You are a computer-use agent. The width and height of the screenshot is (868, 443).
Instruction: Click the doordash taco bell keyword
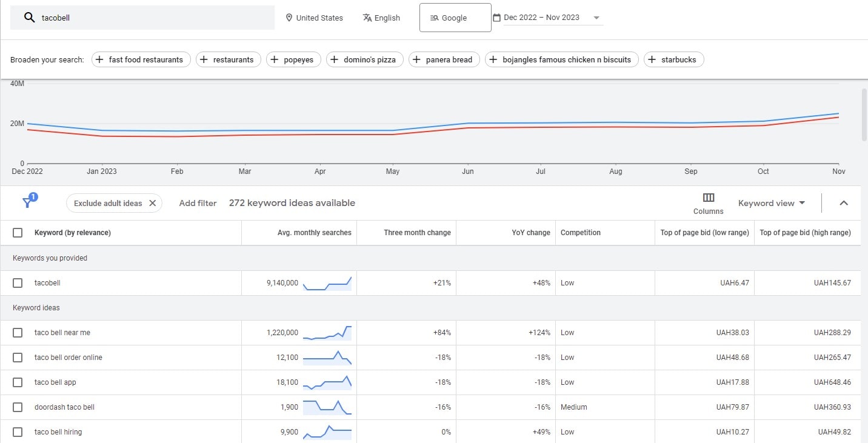coord(64,407)
